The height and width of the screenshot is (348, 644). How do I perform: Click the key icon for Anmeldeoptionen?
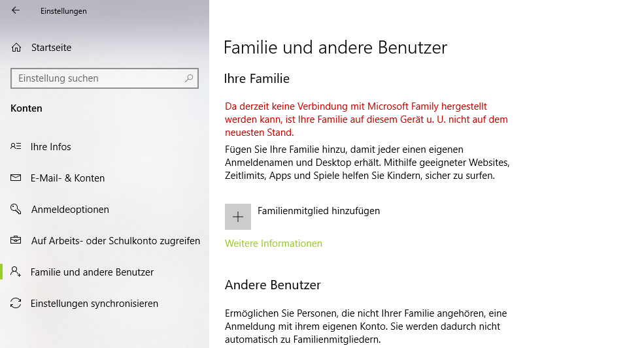tap(16, 210)
